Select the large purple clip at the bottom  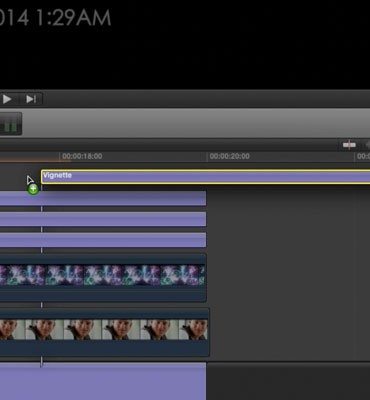pyautogui.click(x=103, y=381)
